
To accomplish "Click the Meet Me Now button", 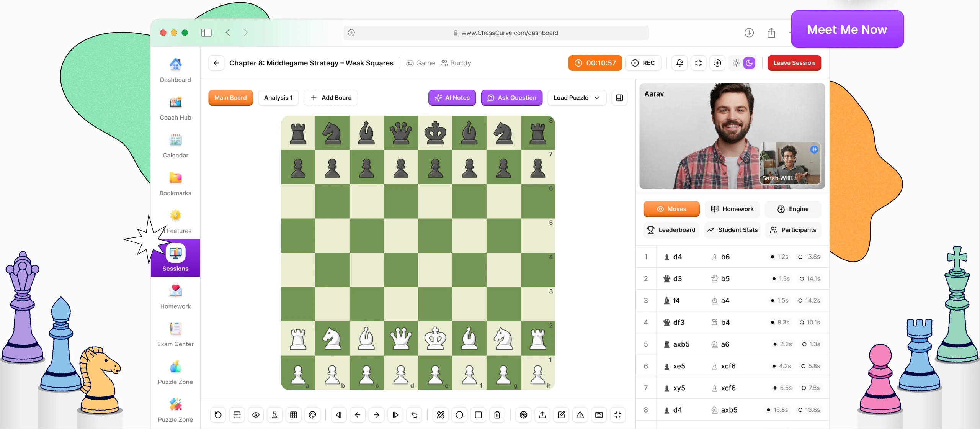I will click(x=847, y=29).
